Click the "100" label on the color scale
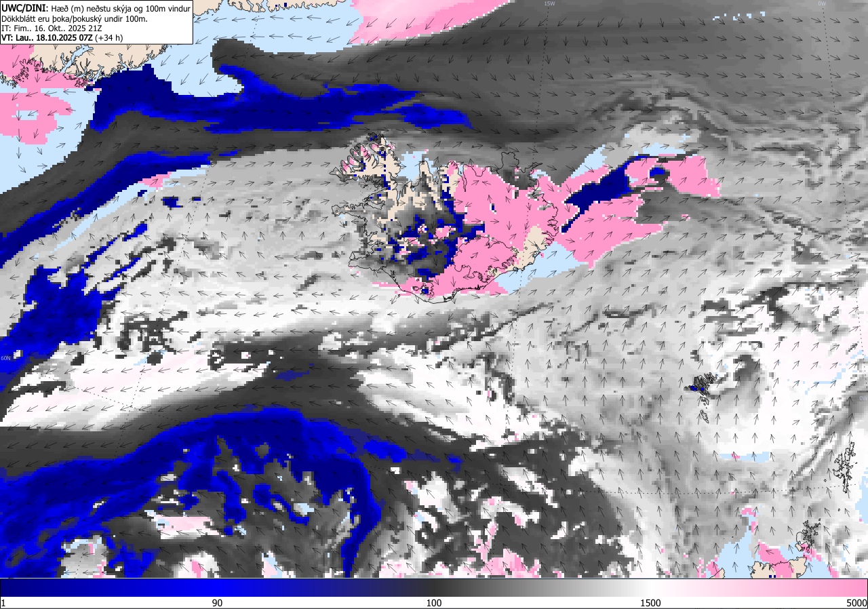 434,603
